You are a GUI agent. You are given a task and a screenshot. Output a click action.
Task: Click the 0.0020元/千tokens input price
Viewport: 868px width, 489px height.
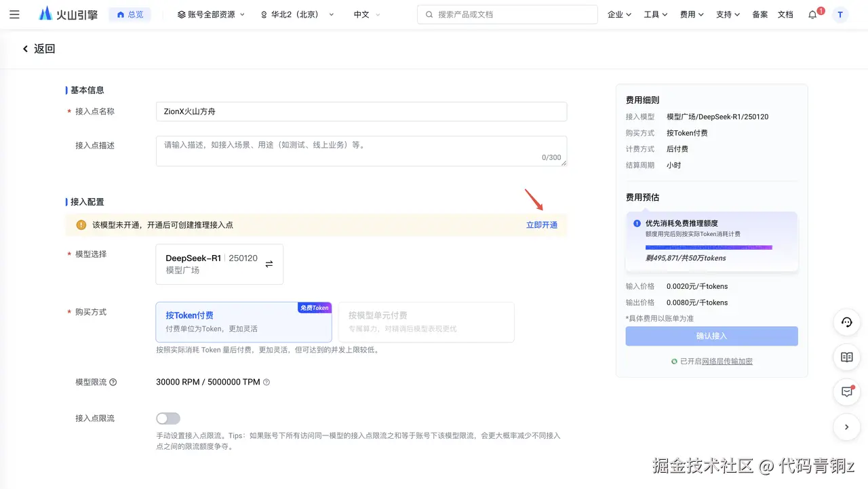697,286
